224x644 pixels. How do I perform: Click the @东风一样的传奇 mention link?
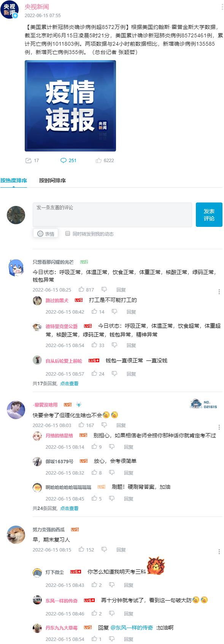click(132, 628)
